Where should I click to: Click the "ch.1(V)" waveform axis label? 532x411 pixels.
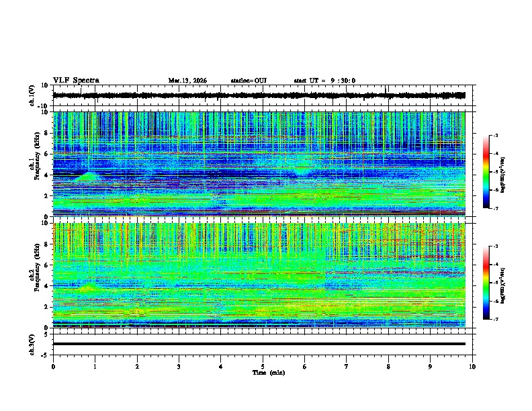click(x=32, y=95)
